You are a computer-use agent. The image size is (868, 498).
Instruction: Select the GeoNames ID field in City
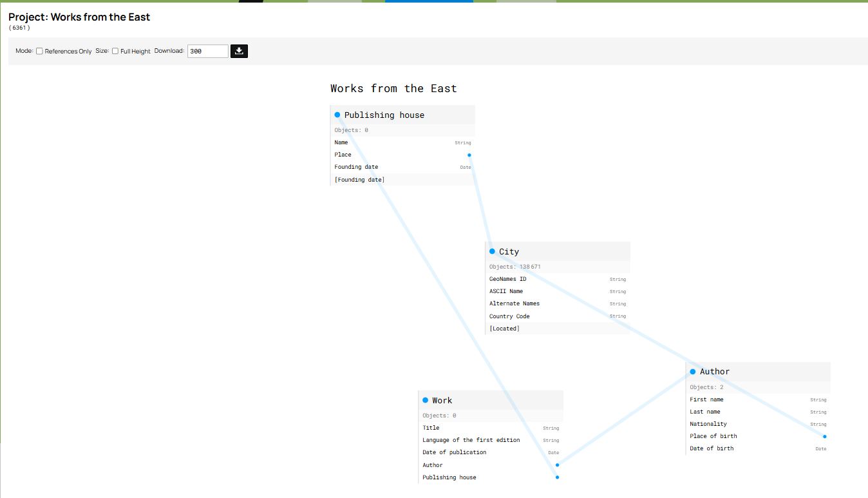pos(507,278)
